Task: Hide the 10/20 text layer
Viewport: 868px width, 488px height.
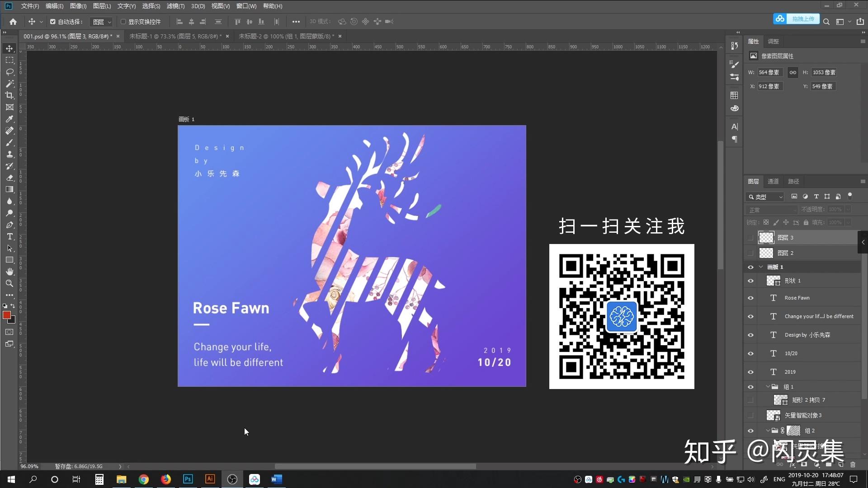Action: [x=750, y=353]
